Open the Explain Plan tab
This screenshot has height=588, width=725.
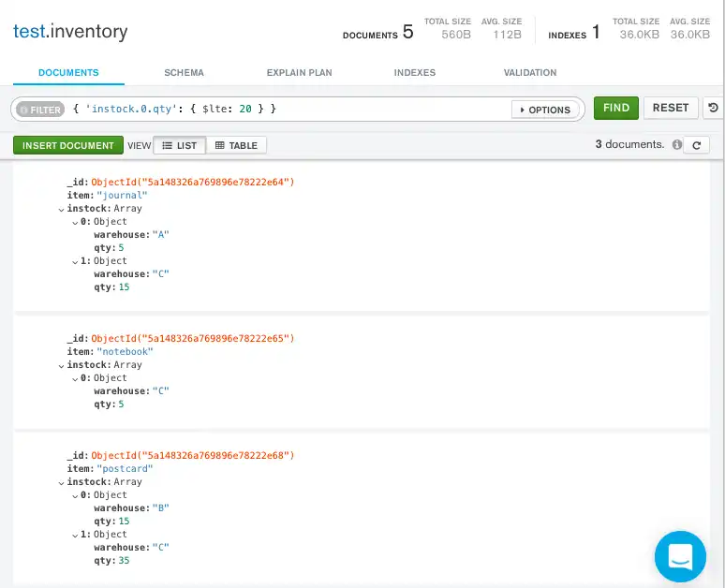pos(299,72)
